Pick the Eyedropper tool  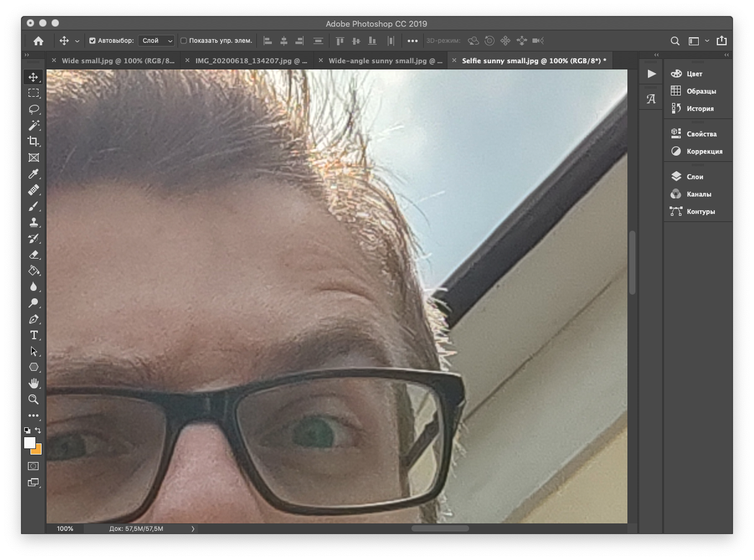click(x=34, y=174)
